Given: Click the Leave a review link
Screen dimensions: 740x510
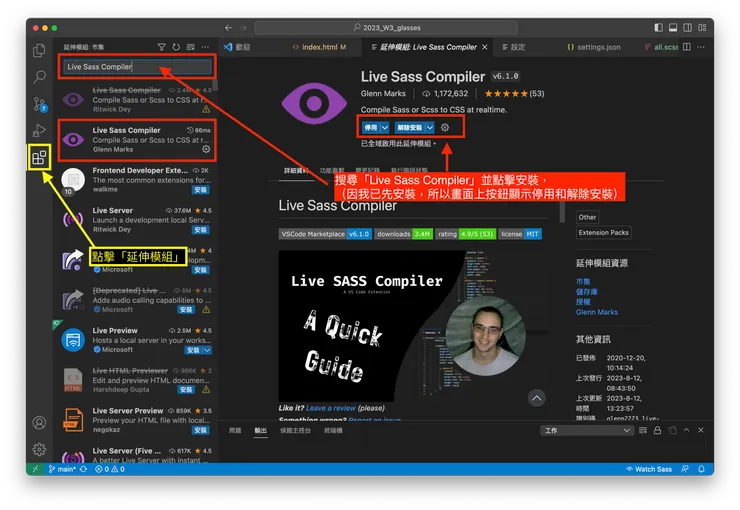Looking at the screenshot, I should 330,408.
